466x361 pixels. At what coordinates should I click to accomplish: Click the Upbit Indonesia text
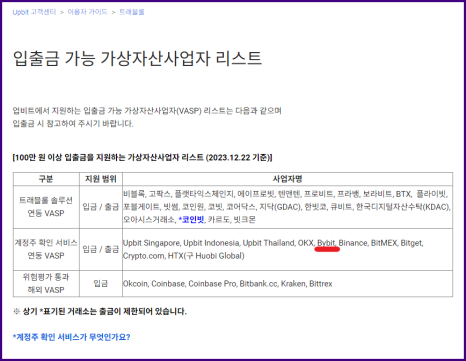[x=211, y=243]
